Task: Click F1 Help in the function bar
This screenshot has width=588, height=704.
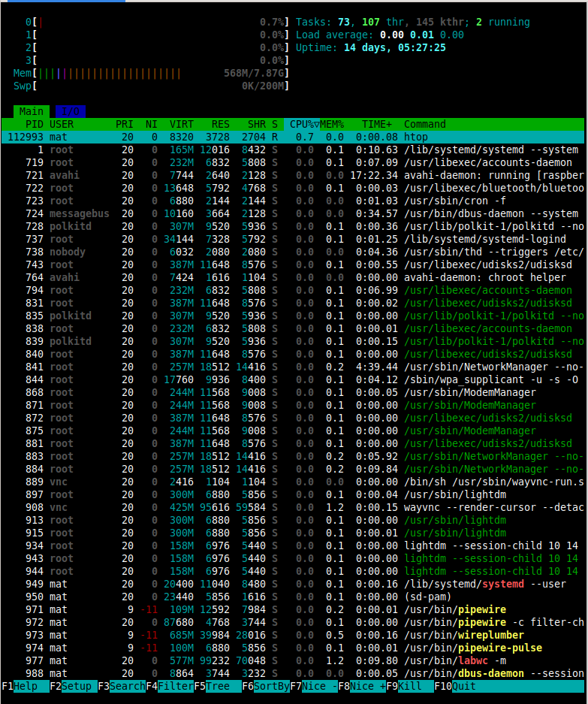Action: click(26, 686)
